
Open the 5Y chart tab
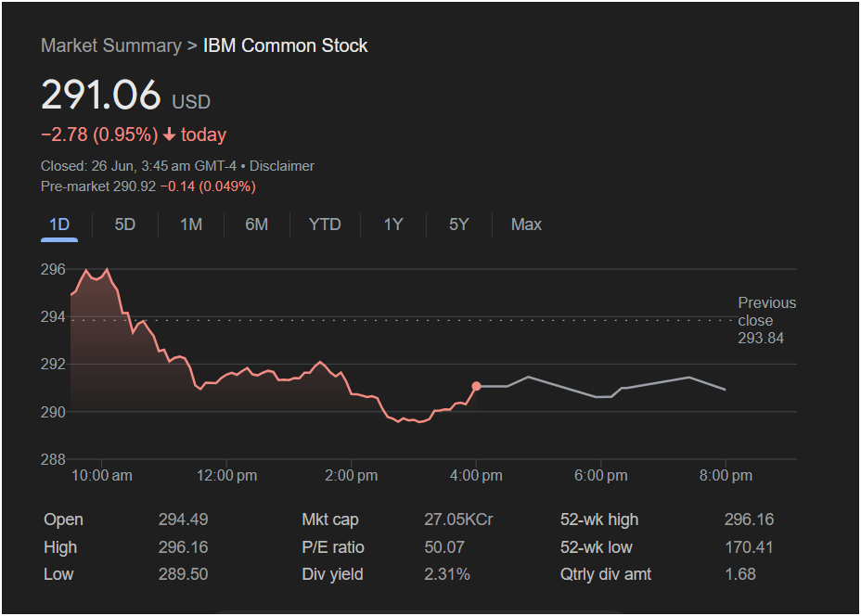click(x=459, y=225)
